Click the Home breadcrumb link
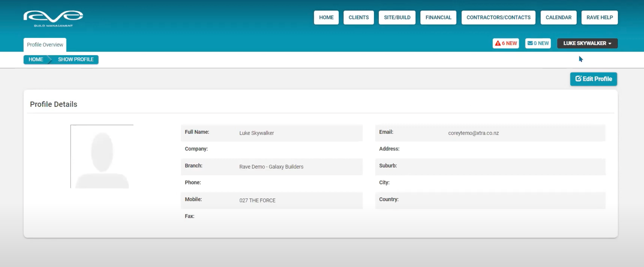 click(x=36, y=59)
